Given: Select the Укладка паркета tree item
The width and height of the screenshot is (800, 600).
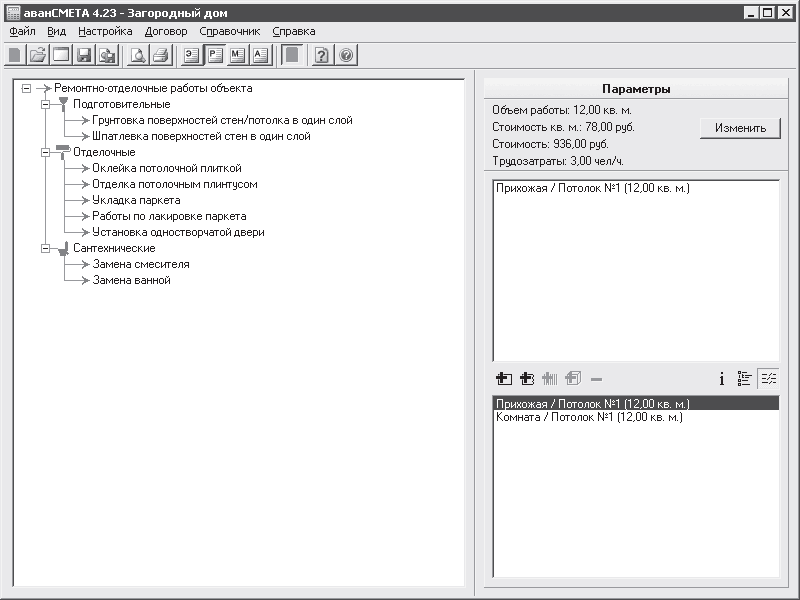Looking at the screenshot, I should 136,200.
